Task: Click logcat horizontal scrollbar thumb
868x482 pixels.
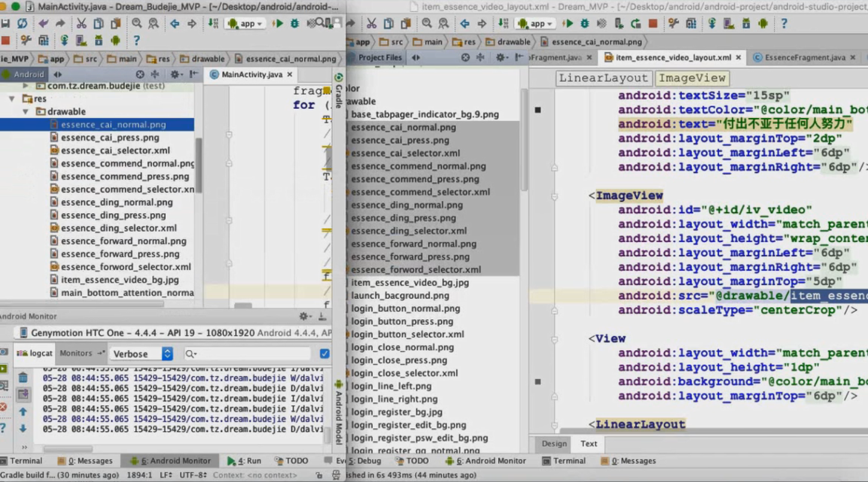Action: 67,448
